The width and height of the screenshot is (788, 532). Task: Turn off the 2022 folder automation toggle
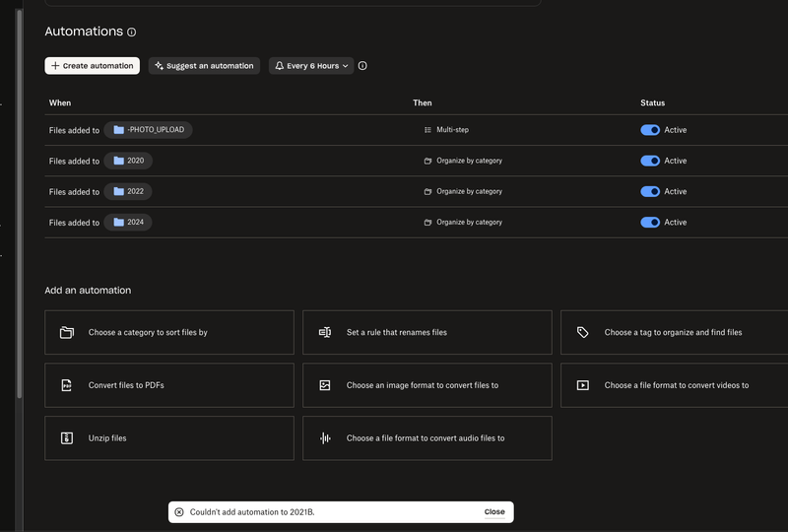[650, 192]
